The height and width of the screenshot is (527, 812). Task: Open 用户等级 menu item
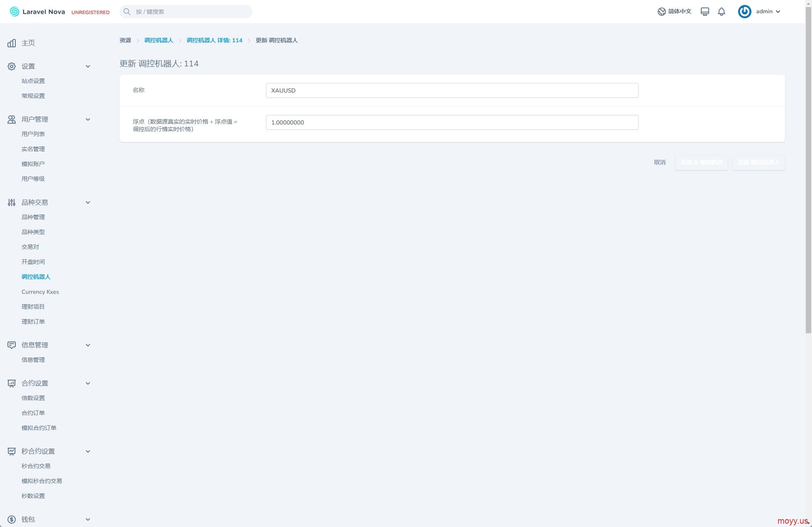point(33,179)
